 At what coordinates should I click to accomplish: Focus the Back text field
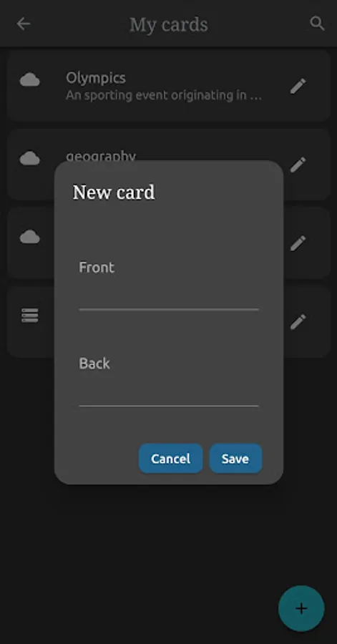pos(169,379)
